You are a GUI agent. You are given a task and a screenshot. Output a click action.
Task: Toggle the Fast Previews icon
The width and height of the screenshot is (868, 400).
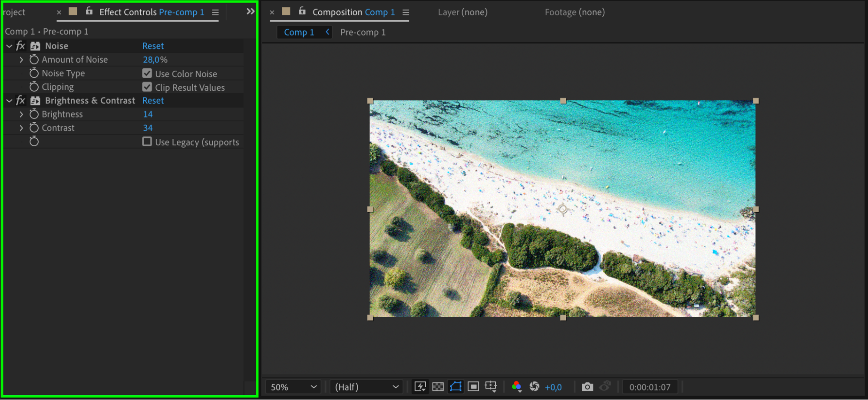[420, 387]
